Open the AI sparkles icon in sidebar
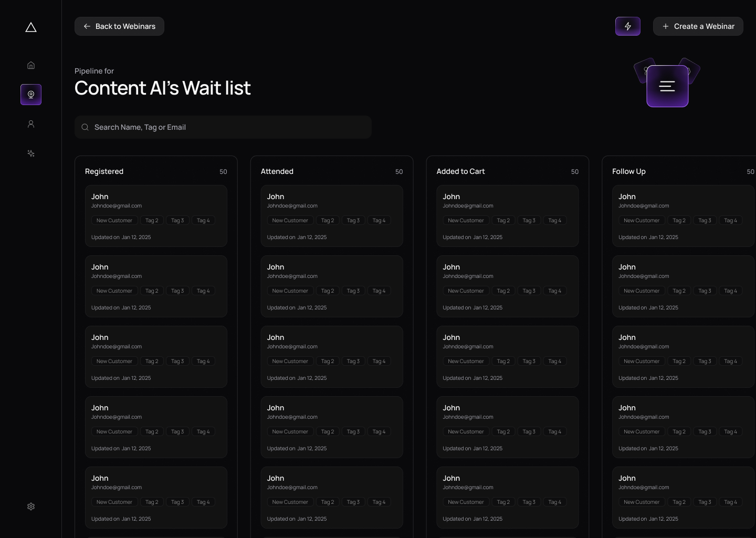The height and width of the screenshot is (538, 756). tap(31, 153)
